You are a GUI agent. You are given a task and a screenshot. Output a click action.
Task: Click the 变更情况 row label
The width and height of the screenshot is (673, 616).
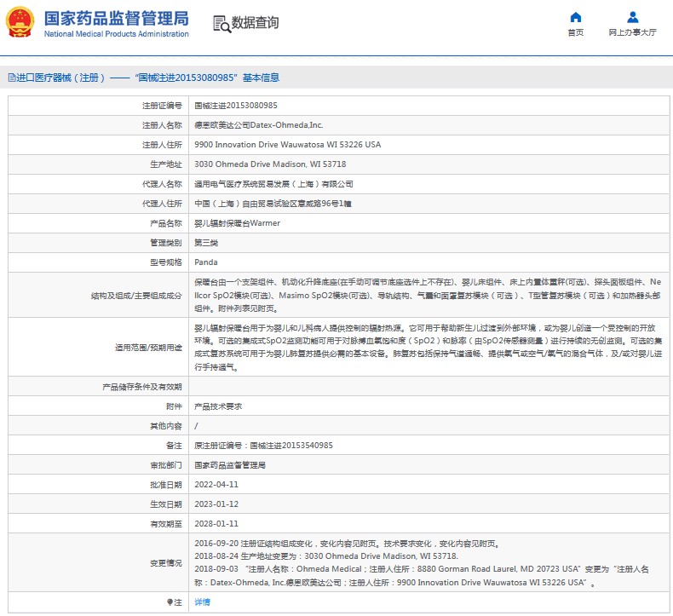click(x=166, y=563)
